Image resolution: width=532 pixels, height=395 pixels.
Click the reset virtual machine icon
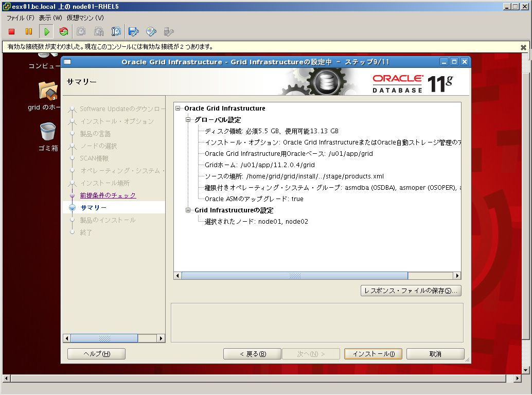pos(63,31)
